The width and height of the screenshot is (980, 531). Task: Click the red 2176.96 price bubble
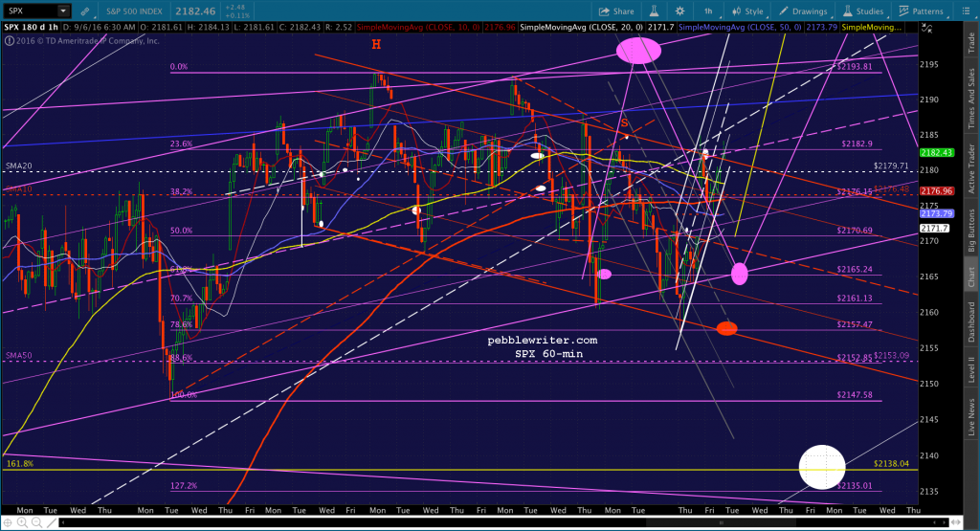pyautogui.click(x=936, y=191)
